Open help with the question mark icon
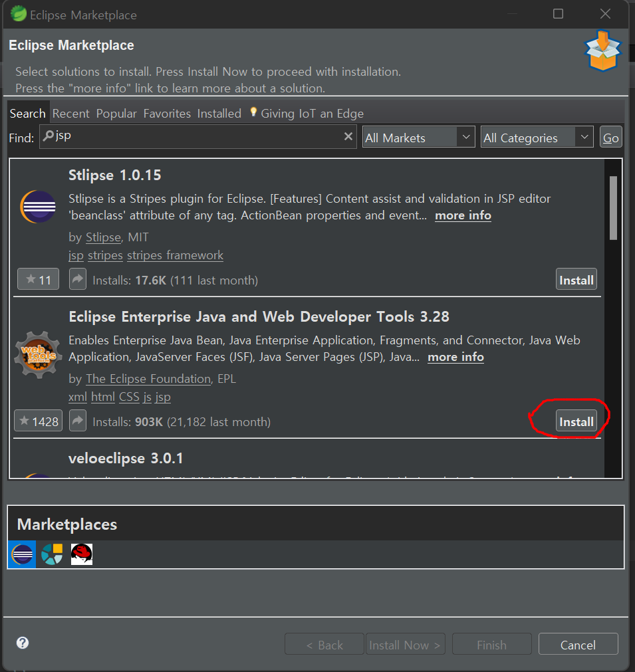Screen dimensions: 635x672 coord(23,643)
